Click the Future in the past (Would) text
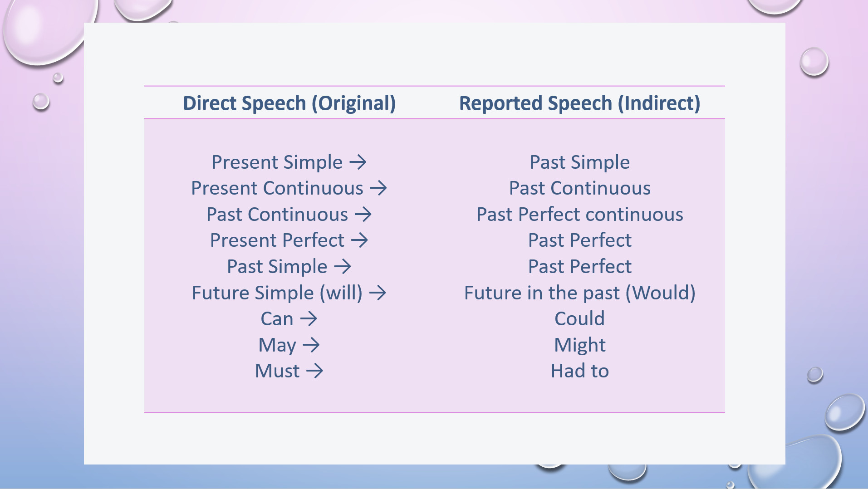868x489 pixels. coord(579,293)
